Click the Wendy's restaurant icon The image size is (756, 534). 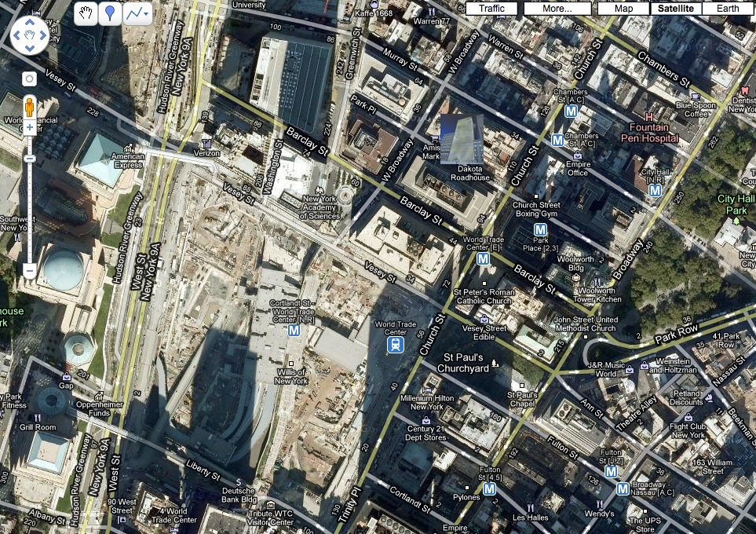pos(599,505)
